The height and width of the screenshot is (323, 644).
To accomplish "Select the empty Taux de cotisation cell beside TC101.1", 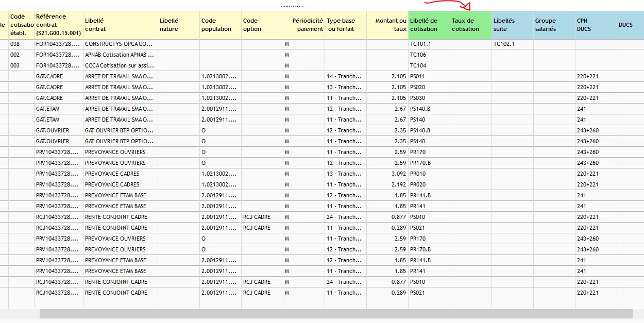I will pos(471,44).
